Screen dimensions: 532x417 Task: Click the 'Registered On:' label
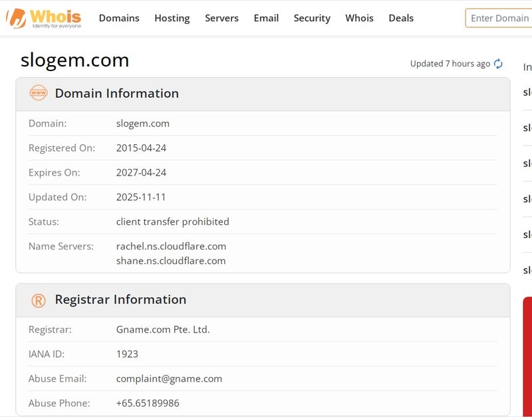[x=62, y=148]
